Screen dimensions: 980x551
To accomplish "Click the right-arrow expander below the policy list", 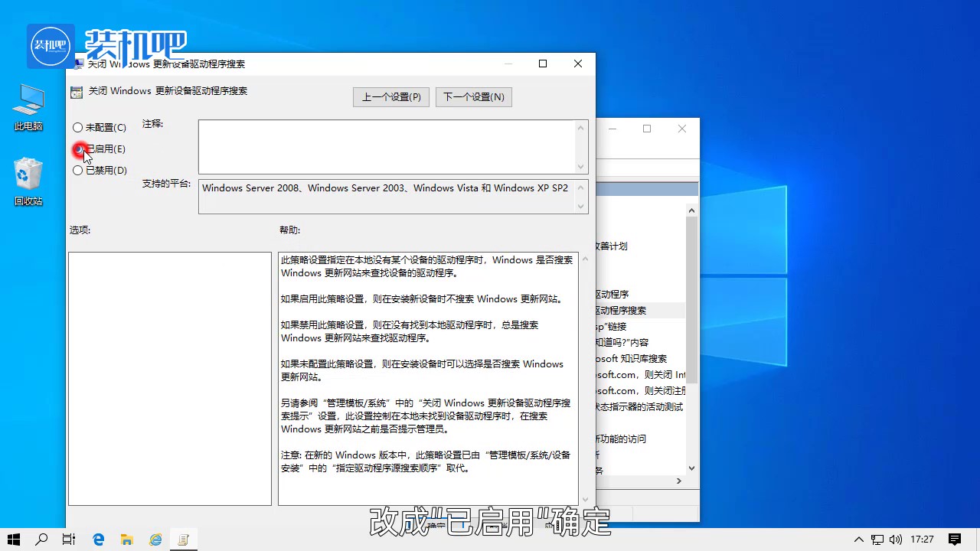I will tap(678, 481).
